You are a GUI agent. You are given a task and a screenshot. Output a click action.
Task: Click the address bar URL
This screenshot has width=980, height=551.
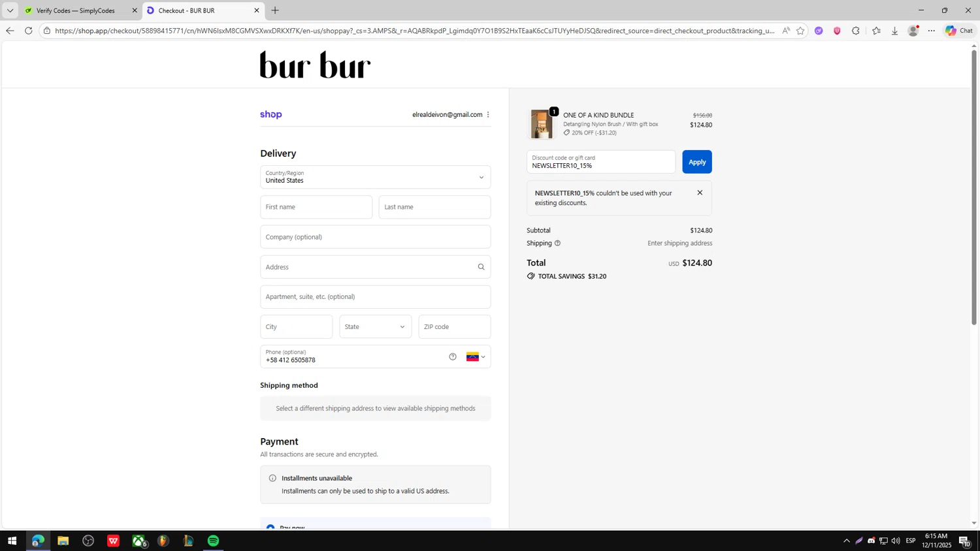415,31
